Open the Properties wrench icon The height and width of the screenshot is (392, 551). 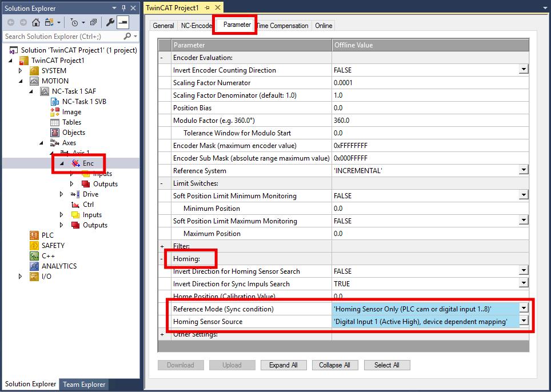pyautogui.click(x=110, y=22)
